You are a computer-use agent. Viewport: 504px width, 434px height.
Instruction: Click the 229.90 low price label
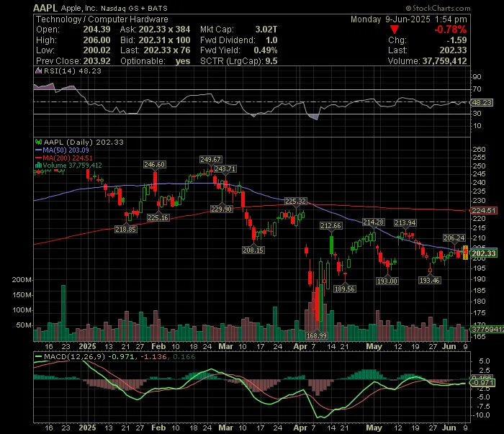[x=221, y=209]
